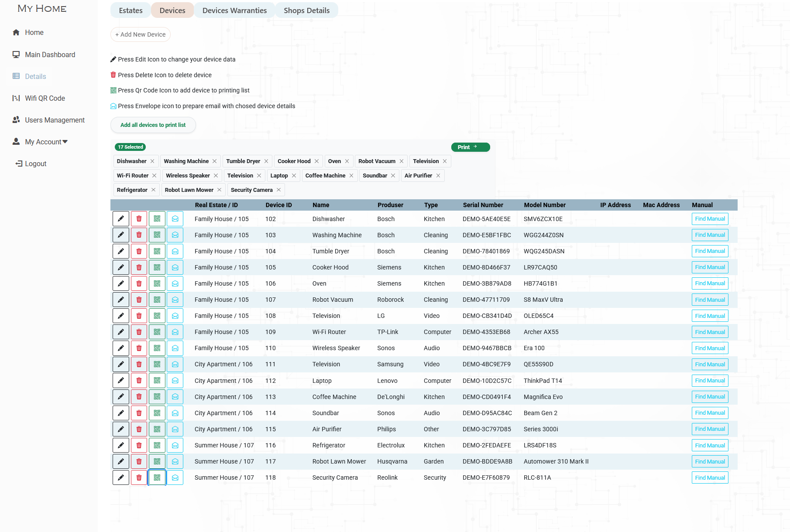Screen dimensions: 790x532
Task: Remove Coffee Machine tag from print list
Action: click(x=351, y=176)
